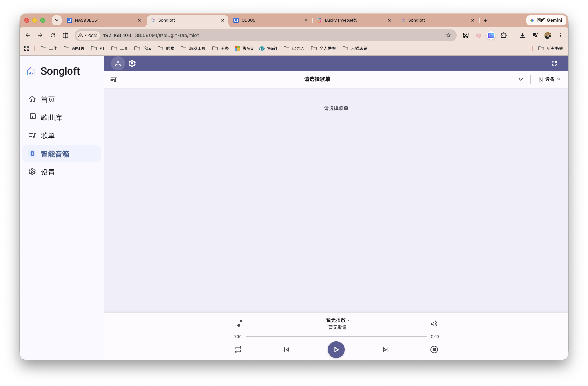This screenshot has height=386, width=588.
Task: Open the 论坛 bookmark folder
Action: click(x=143, y=48)
